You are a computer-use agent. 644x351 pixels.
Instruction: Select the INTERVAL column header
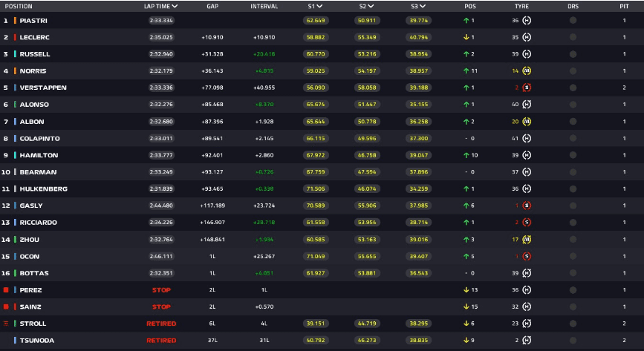click(264, 6)
